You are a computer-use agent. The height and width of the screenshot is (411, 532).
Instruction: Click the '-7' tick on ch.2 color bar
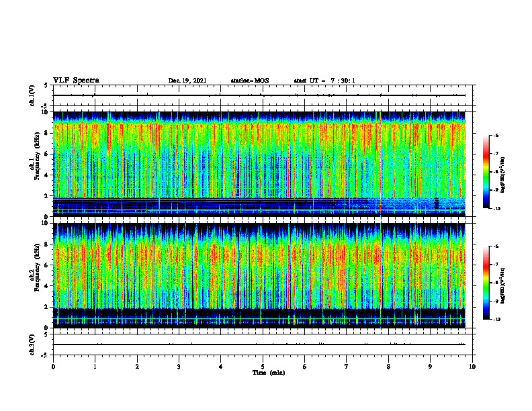tap(496, 265)
